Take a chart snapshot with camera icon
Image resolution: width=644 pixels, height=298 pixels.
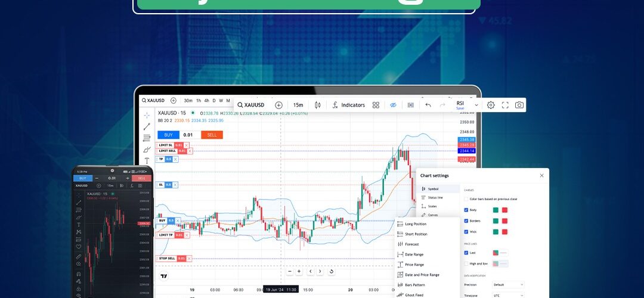(x=519, y=105)
